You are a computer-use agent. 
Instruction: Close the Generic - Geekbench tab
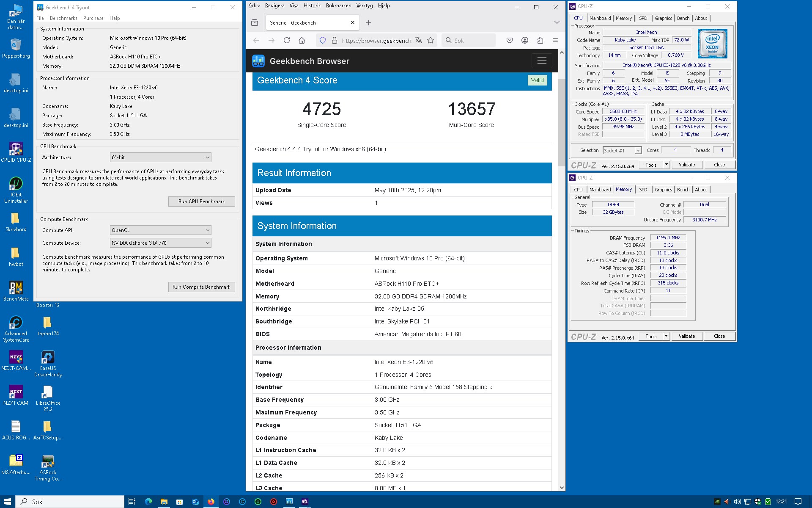(x=353, y=23)
